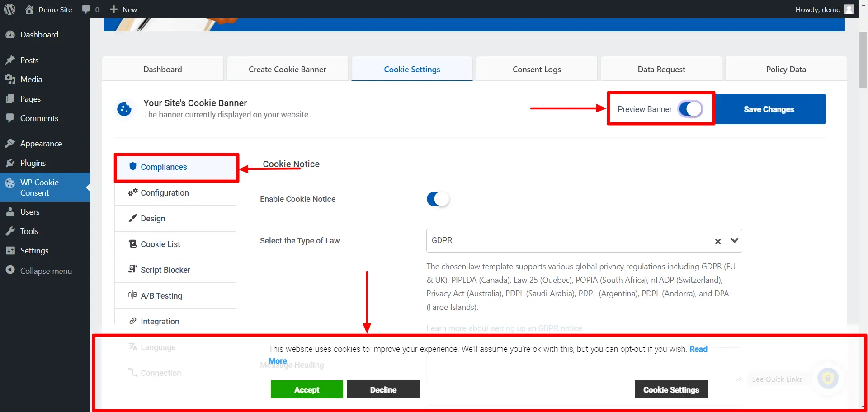Switch to the Consent Logs tab

tap(536, 70)
